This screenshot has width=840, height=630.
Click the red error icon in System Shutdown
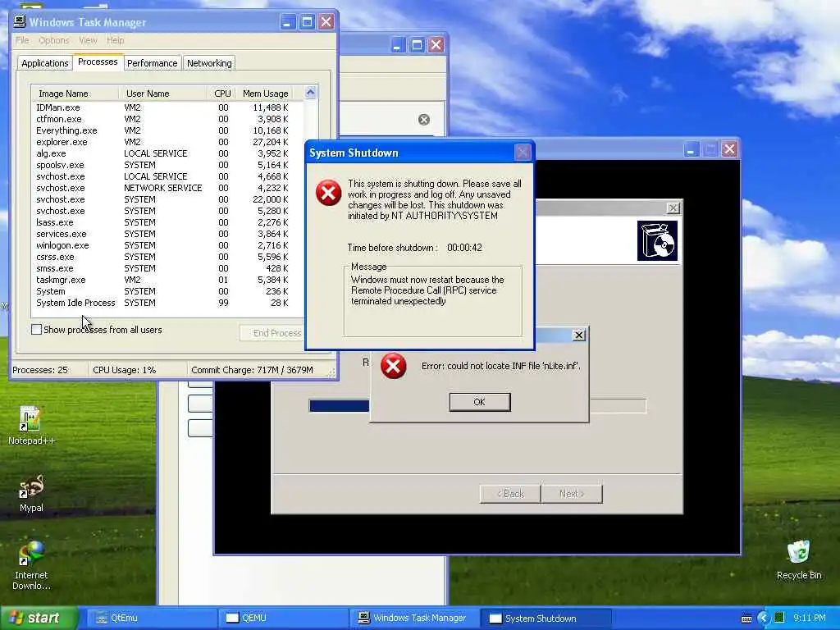(x=328, y=193)
